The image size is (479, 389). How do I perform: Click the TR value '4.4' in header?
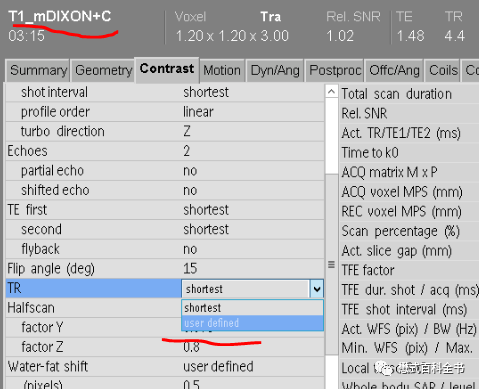click(454, 36)
